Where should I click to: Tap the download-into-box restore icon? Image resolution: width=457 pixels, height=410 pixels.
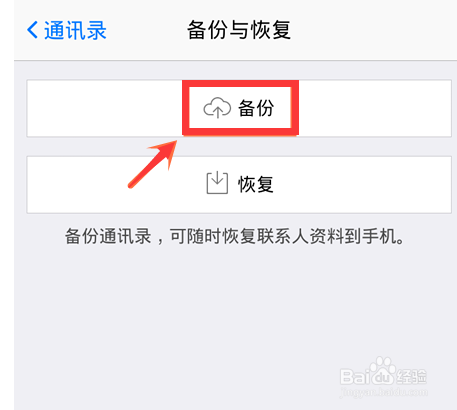(x=217, y=183)
